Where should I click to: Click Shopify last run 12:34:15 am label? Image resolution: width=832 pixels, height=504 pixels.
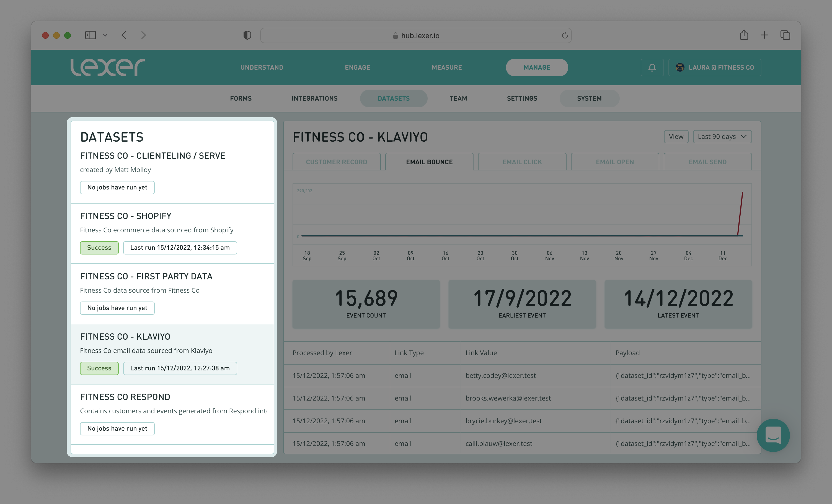(x=180, y=248)
